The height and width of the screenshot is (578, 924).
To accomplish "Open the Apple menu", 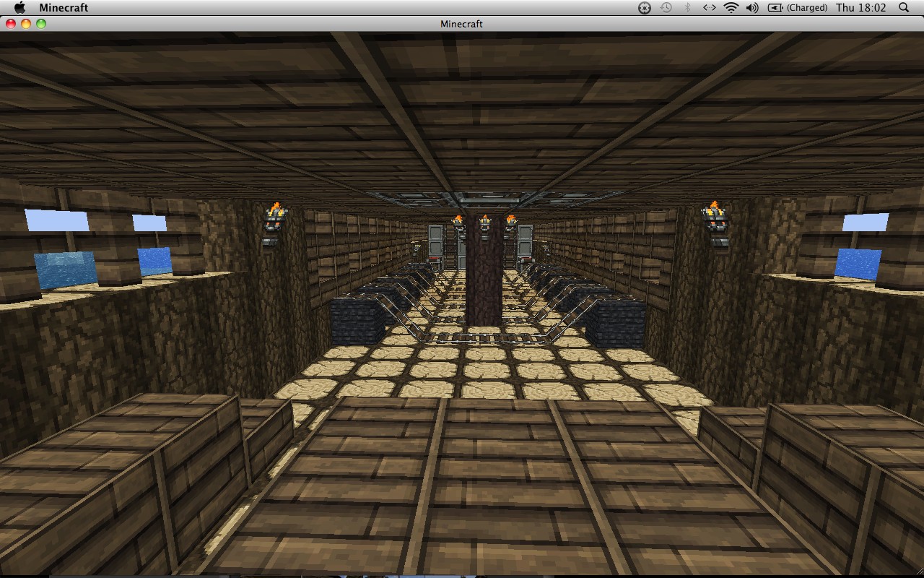I will (x=19, y=7).
